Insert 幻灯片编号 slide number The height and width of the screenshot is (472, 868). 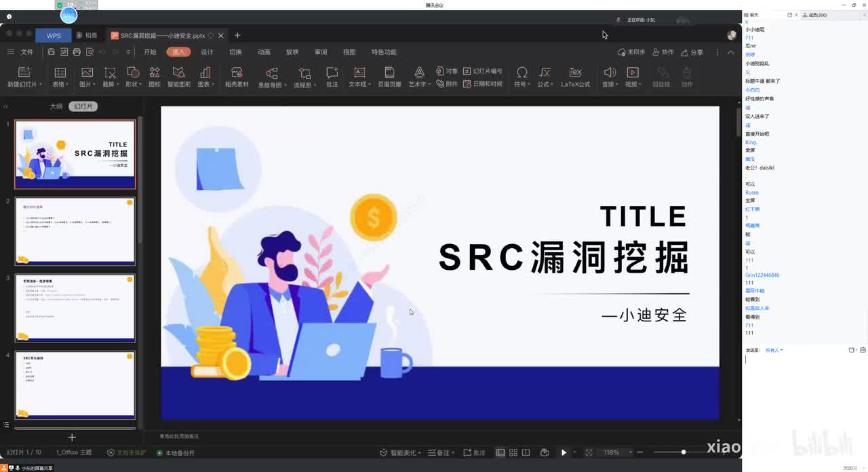pyautogui.click(x=483, y=71)
